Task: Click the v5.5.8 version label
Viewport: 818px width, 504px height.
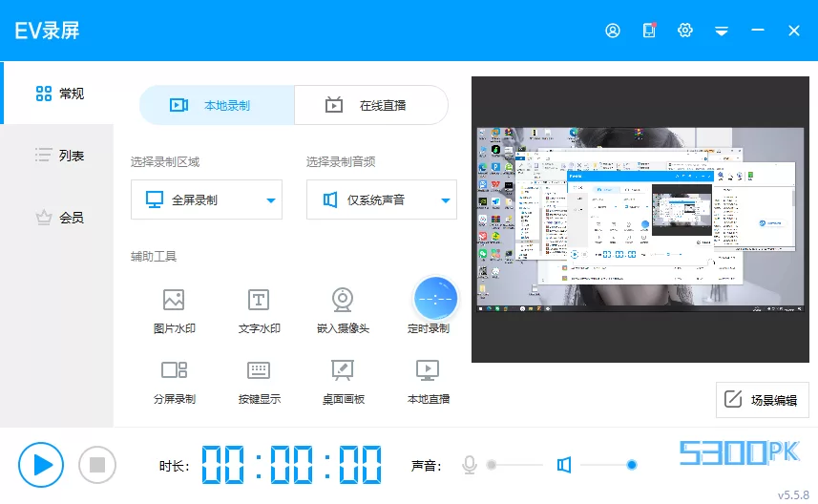Action: [x=793, y=494]
